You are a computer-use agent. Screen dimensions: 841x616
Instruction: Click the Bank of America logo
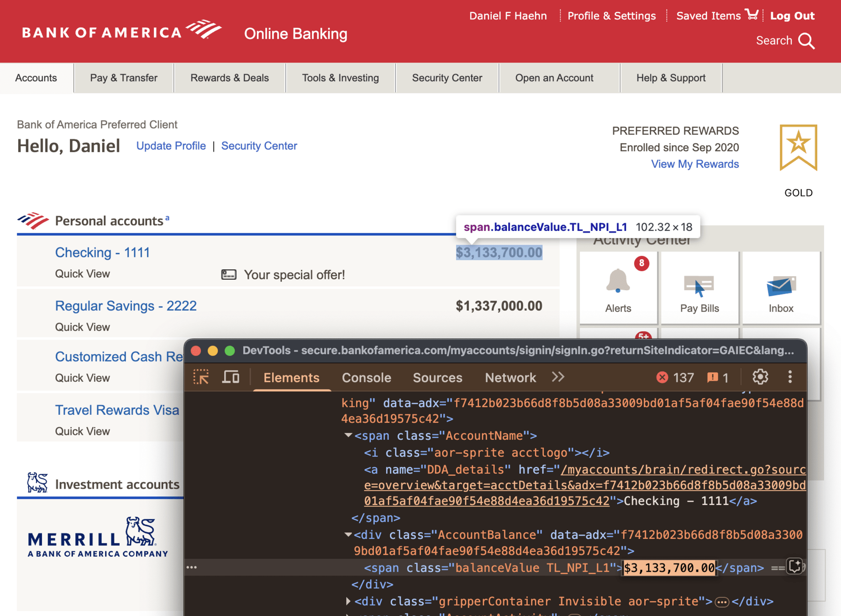pos(122,30)
